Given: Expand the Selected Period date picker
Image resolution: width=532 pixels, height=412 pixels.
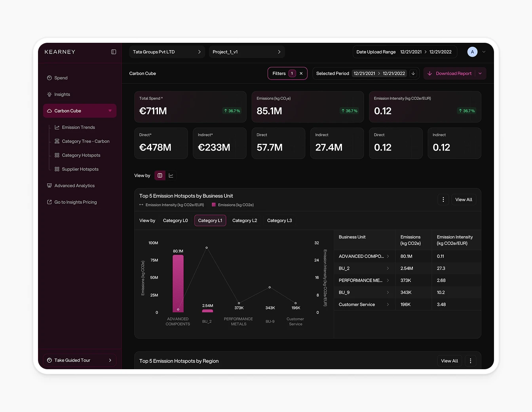Looking at the screenshot, I should coord(413,73).
